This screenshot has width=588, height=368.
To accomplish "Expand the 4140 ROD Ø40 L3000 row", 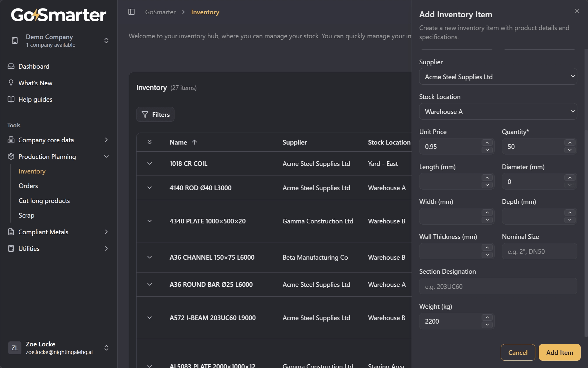I will coord(150,188).
